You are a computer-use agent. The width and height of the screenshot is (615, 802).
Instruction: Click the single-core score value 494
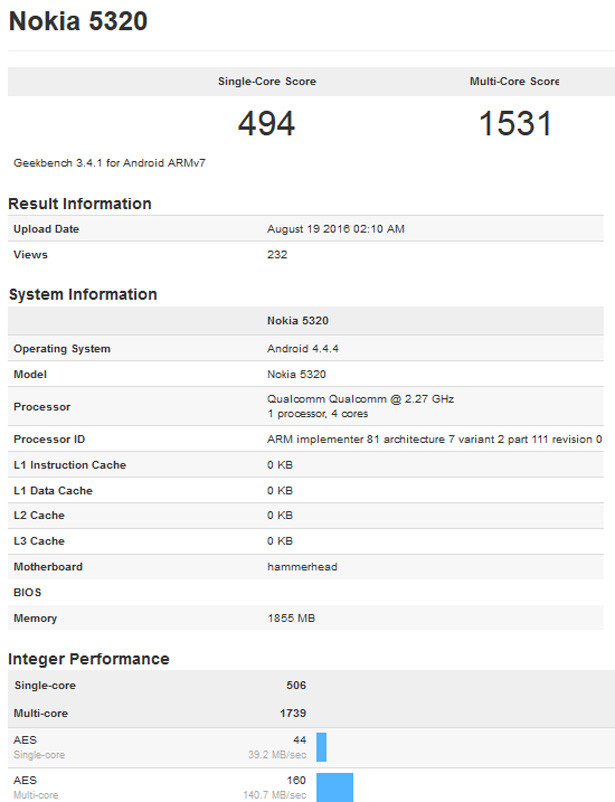(267, 124)
